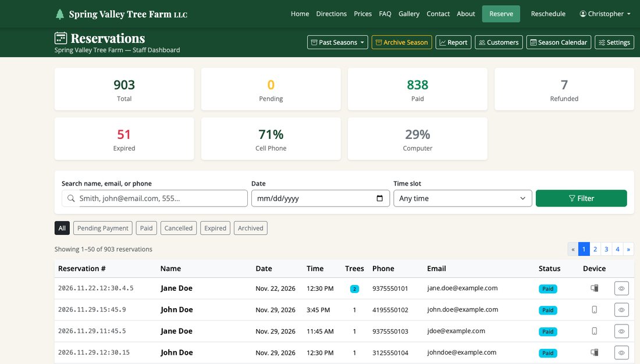This screenshot has width=640, height=364.
Task: Click the trees count badge 2
Action: (x=354, y=289)
